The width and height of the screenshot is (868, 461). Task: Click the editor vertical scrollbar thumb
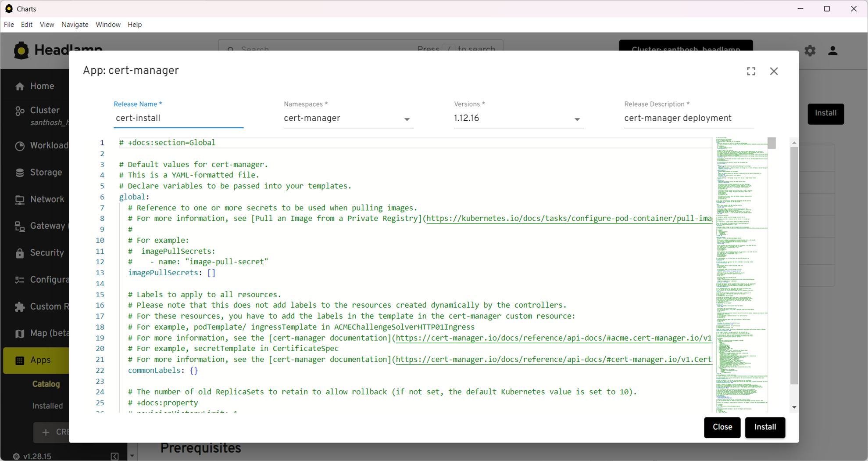(x=794, y=266)
